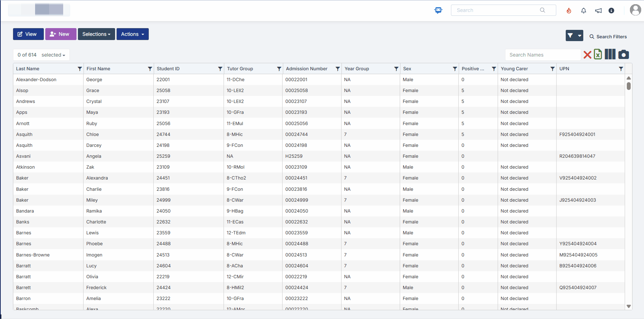Open the announcements megaphone icon

point(598,11)
